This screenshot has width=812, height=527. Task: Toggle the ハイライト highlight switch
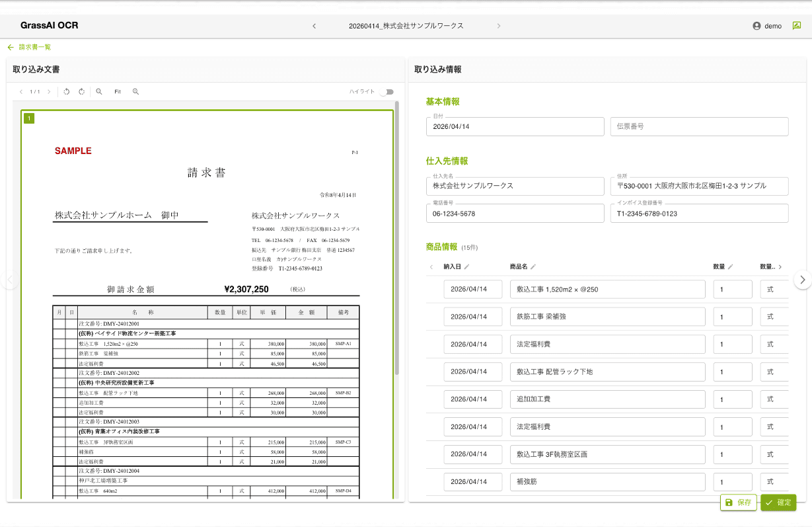point(386,92)
